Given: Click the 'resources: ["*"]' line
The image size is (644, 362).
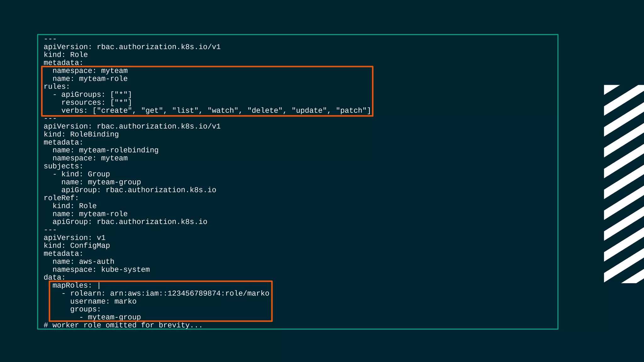Looking at the screenshot, I should [x=97, y=102].
